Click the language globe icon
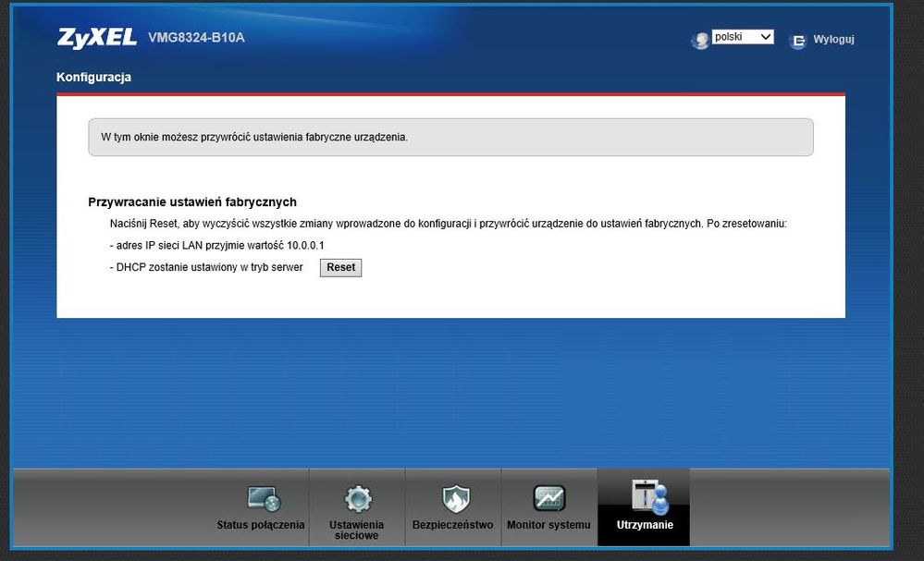Screen dimensions: 924x561 pos(700,41)
